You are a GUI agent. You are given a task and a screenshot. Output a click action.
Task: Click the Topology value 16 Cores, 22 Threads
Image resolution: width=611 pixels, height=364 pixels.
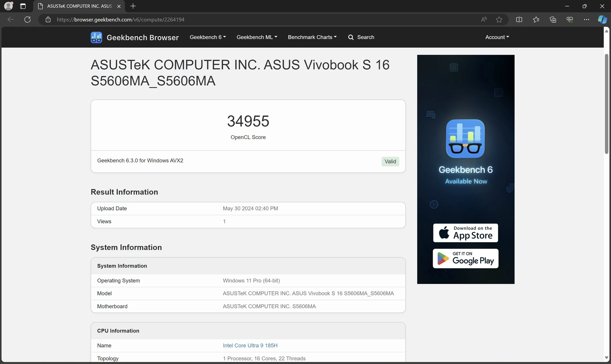pyautogui.click(x=264, y=358)
